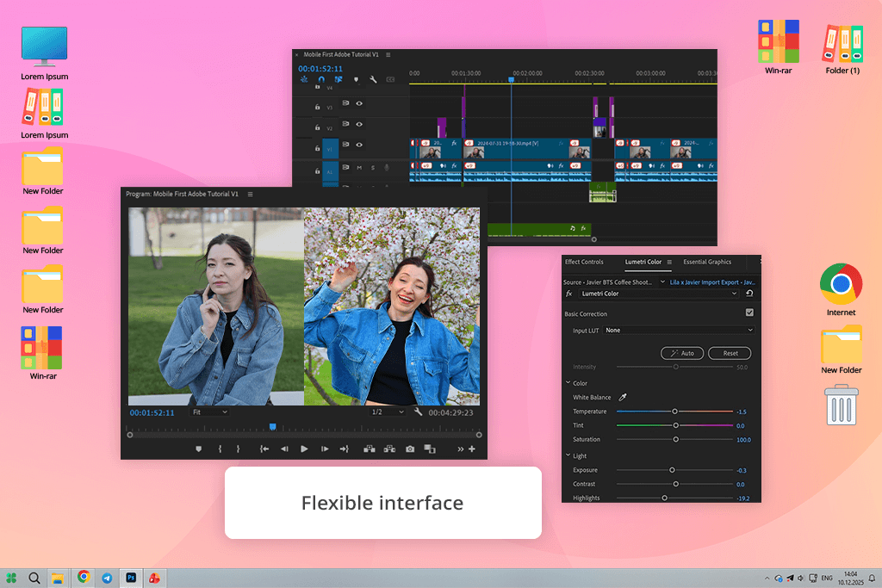Toggle sync lock on track V3
Screen dimensions: 882x588
click(x=345, y=103)
